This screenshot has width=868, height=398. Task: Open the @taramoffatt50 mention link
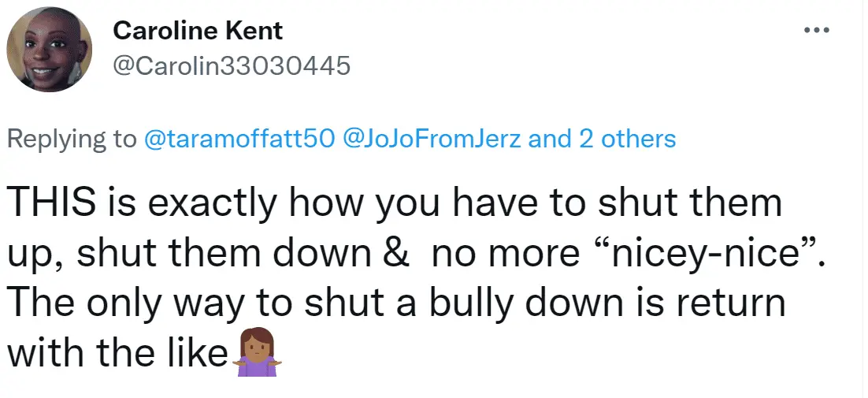click(x=239, y=139)
